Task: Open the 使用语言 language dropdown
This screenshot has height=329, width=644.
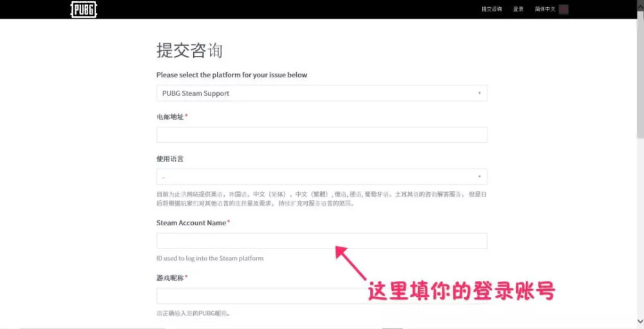Action: (x=321, y=176)
